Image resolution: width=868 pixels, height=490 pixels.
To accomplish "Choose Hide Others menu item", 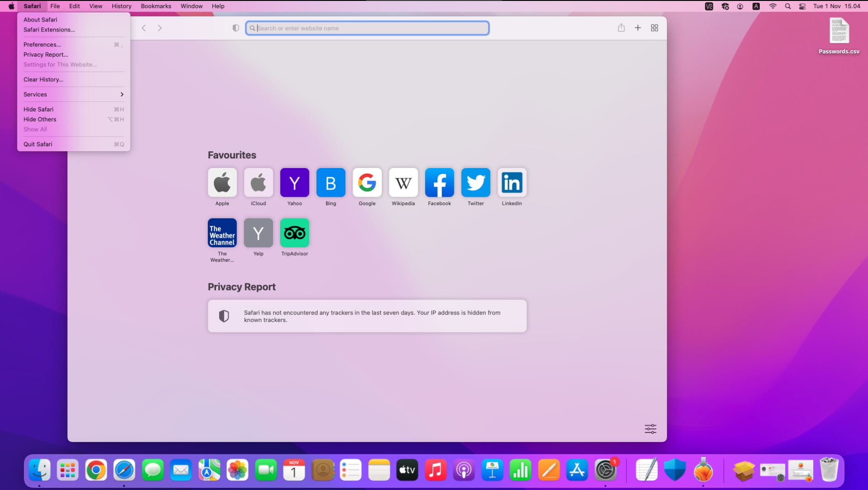I will pos(74,120).
